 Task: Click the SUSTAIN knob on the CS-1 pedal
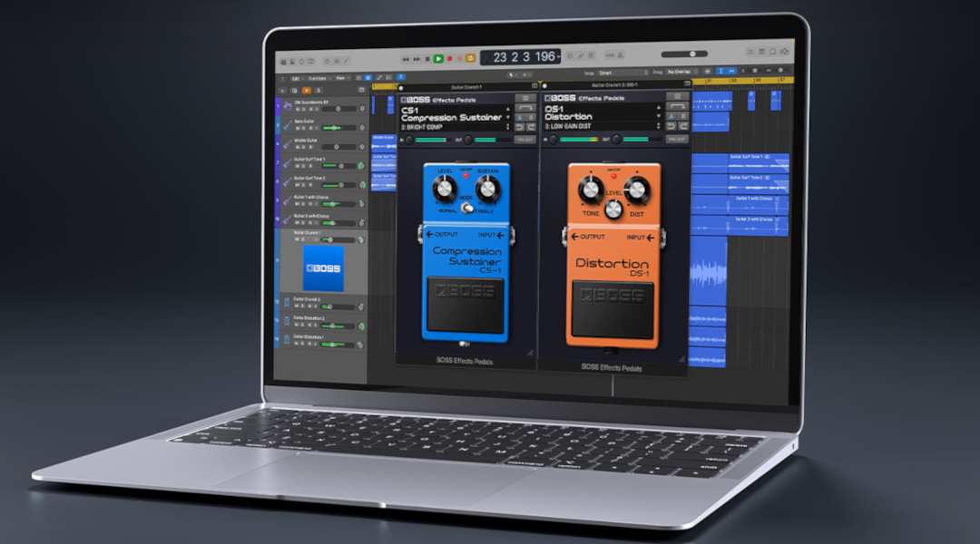tap(487, 188)
